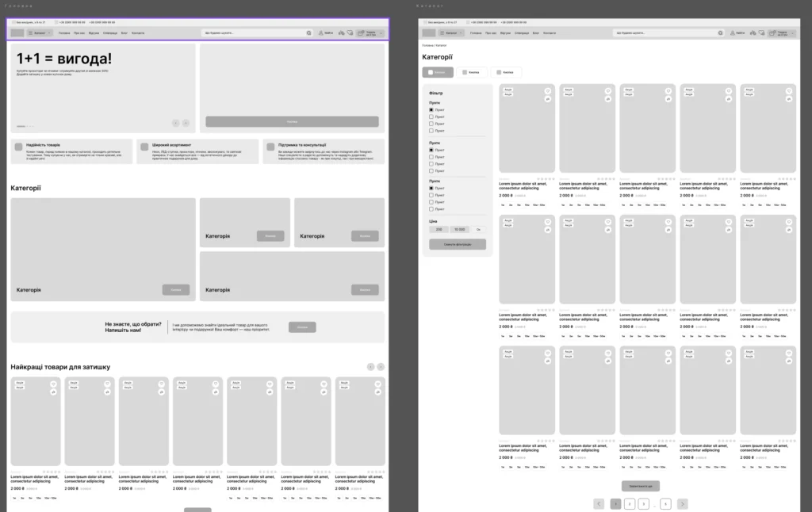Viewport: 812px width, 512px height.
Task: Click icon beside 'Широкий асортимент' feature
Action: (144, 147)
